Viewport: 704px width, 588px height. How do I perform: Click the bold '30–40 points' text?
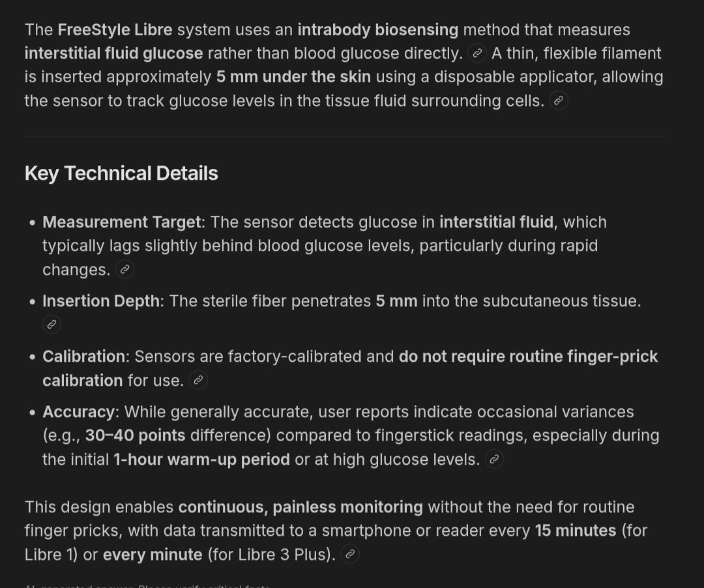point(135,435)
